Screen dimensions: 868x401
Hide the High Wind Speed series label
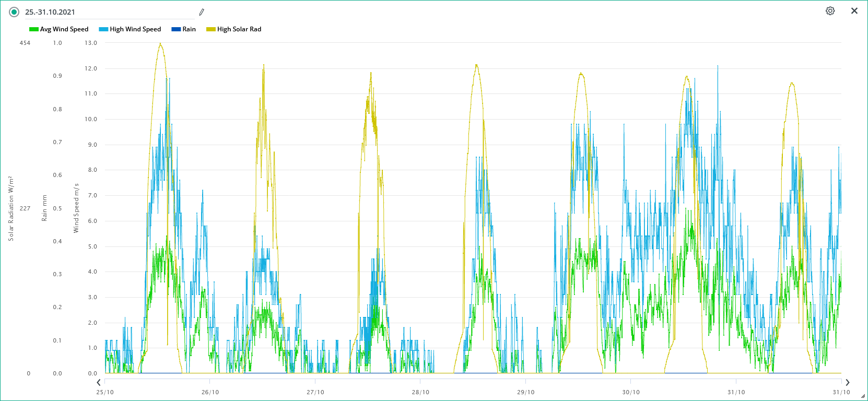(135, 29)
